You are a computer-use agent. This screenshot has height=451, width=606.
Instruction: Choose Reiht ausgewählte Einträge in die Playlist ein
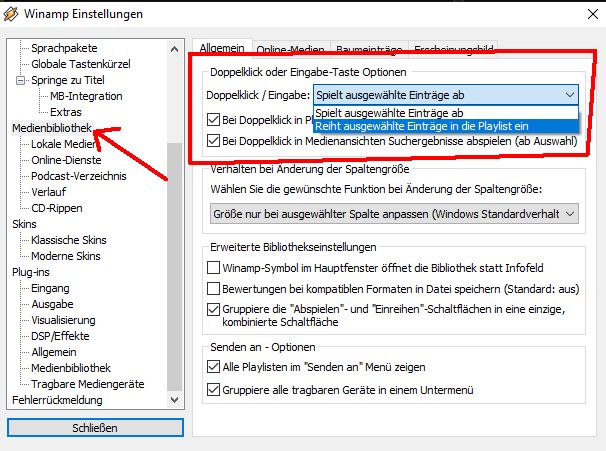click(x=446, y=126)
